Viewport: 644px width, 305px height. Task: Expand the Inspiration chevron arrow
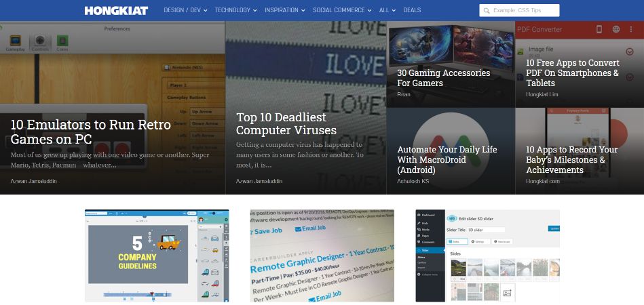coord(303,11)
